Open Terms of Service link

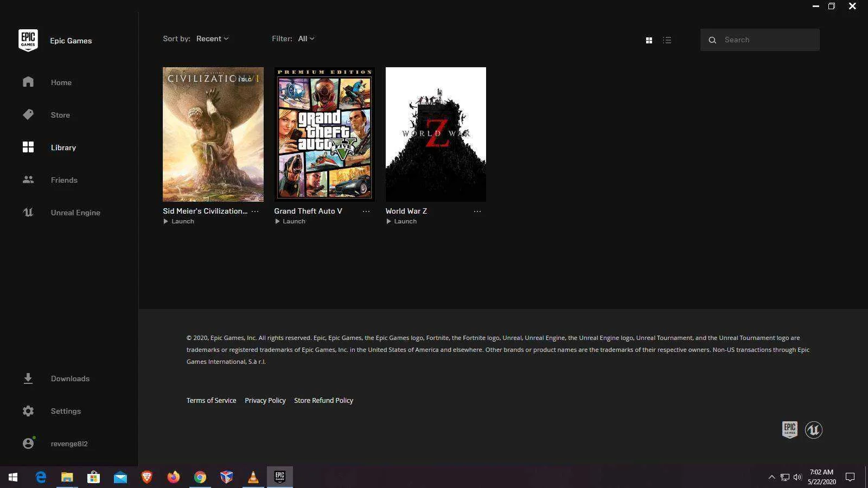click(x=211, y=400)
